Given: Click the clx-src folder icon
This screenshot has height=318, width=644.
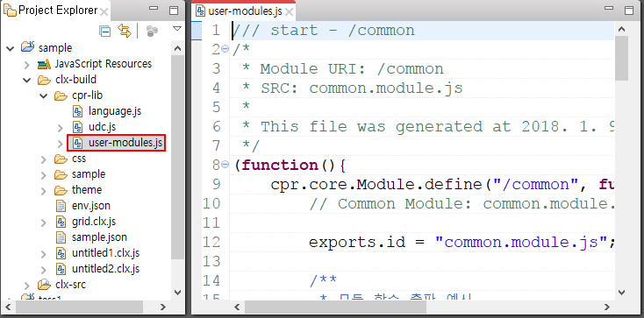Looking at the screenshot, I should coord(44,285).
